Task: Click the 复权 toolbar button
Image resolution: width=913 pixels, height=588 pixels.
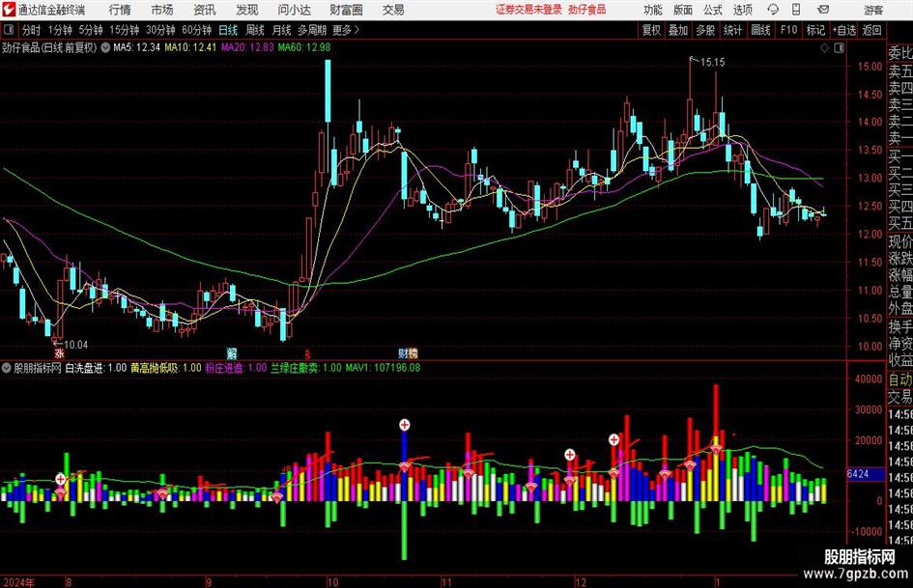Action: point(651,30)
